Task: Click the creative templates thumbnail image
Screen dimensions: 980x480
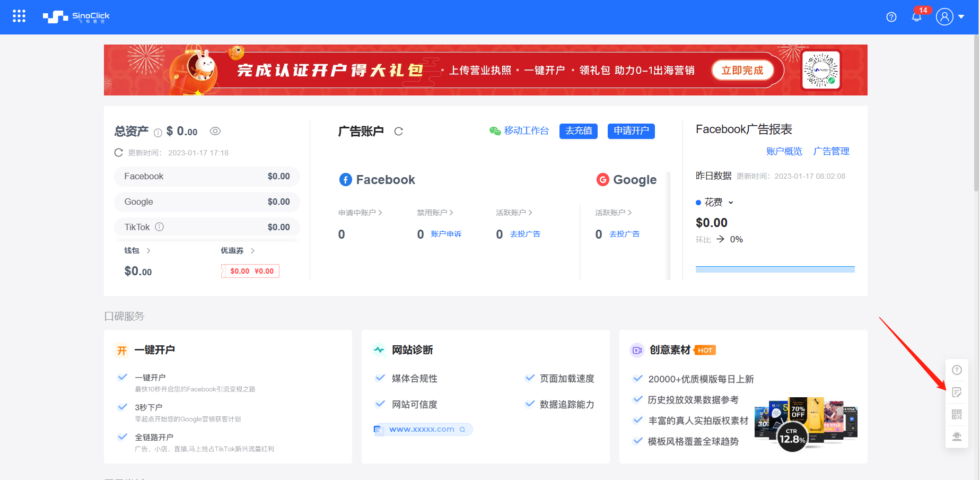Action: [x=806, y=424]
